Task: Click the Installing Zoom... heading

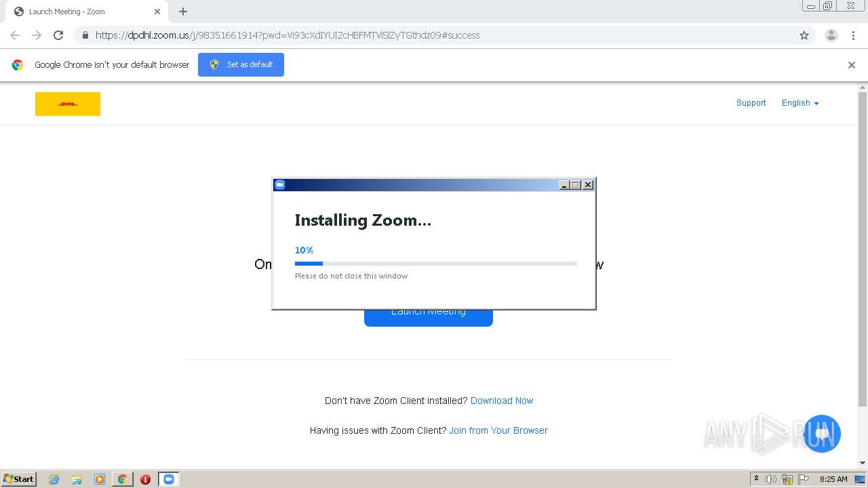Action: point(363,220)
